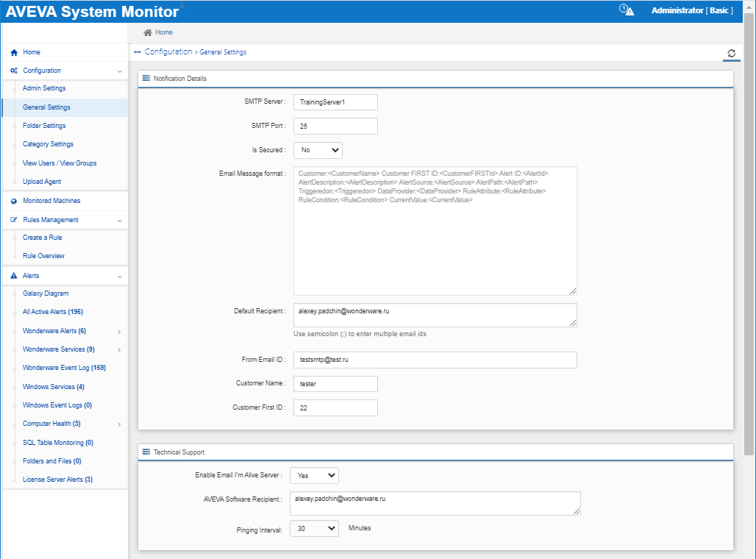The height and width of the screenshot is (559, 756).
Task: Click the Technical Support panel list icon
Action: (x=146, y=452)
